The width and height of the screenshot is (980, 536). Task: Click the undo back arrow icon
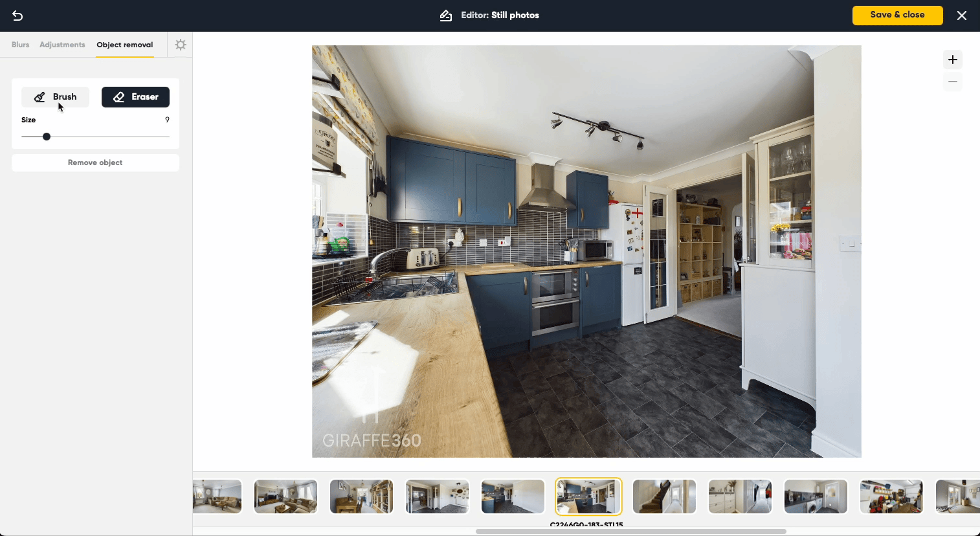[x=17, y=16]
